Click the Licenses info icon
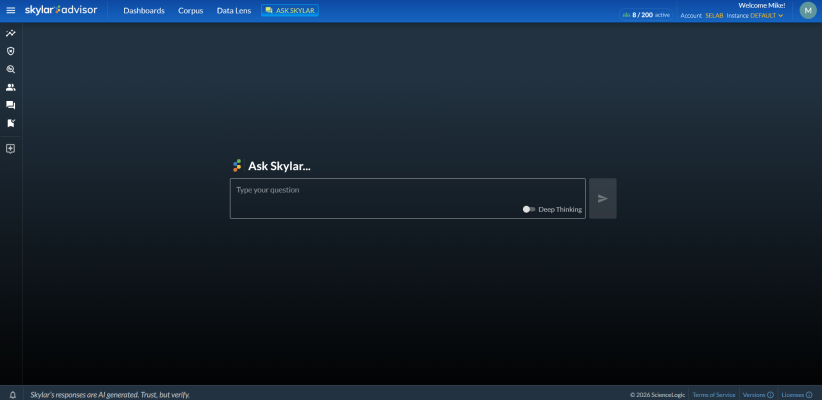 click(809, 395)
